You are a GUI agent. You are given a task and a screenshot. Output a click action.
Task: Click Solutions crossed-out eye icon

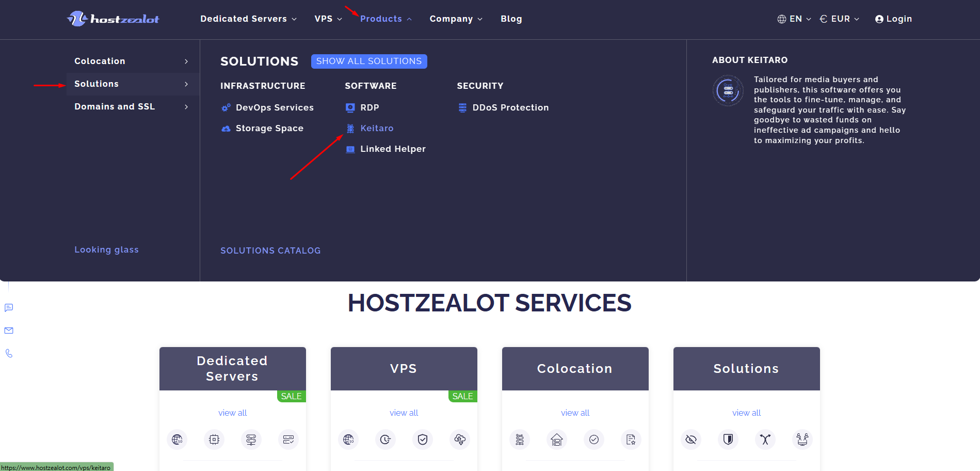691,439
